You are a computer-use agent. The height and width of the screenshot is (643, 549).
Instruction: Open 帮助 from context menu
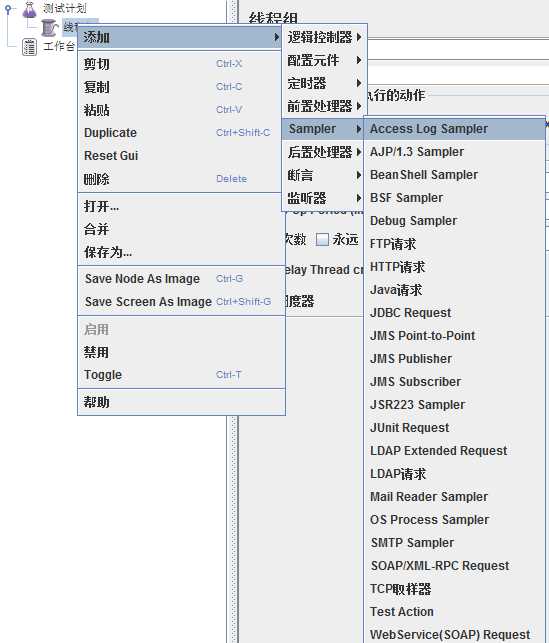181,402
